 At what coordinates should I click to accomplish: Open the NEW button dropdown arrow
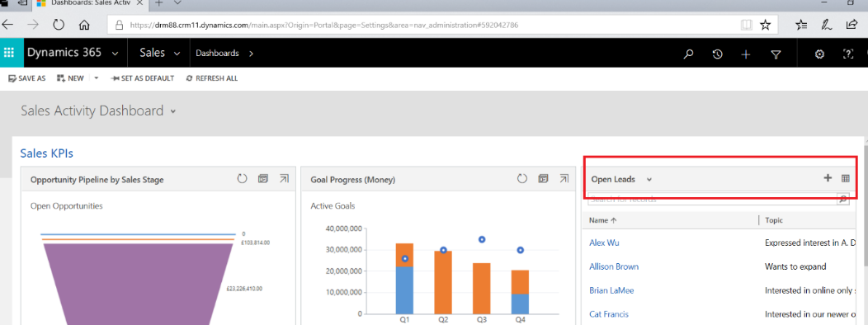[x=96, y=78]
